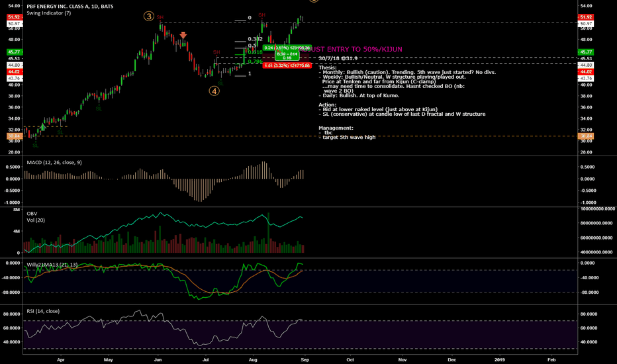
Task: Select the SH label above the early July swing
Action: pyautogui.click(x=217, y=52)
